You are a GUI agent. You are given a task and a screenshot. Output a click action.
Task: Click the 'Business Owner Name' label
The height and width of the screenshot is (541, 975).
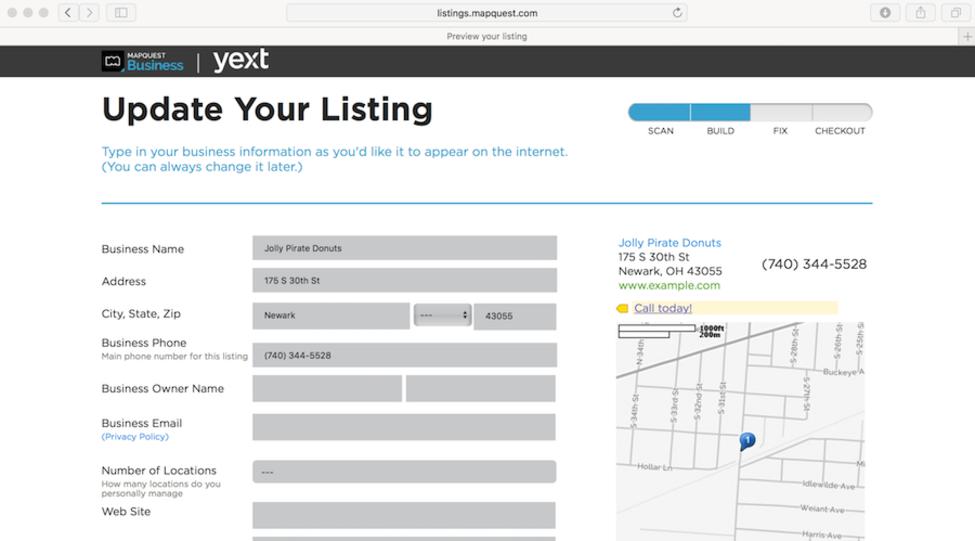coord(162,389)
